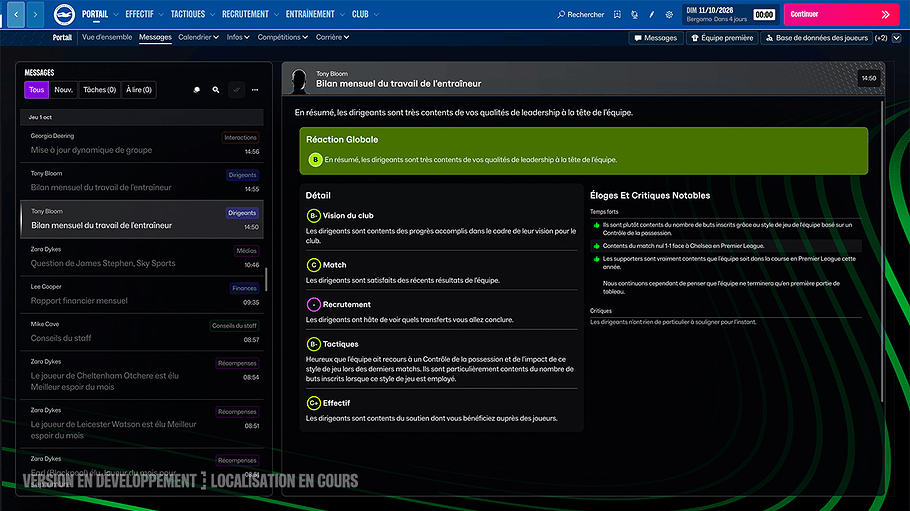
Task: Select the Nouv. message filter
Action: (63, 90)
